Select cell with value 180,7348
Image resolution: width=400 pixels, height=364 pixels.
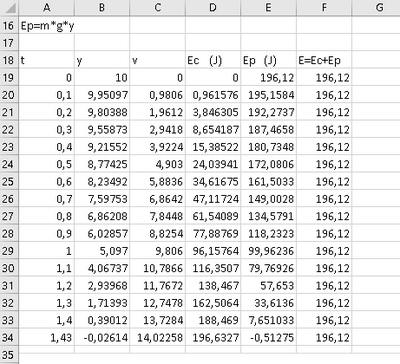click(268, 147)
